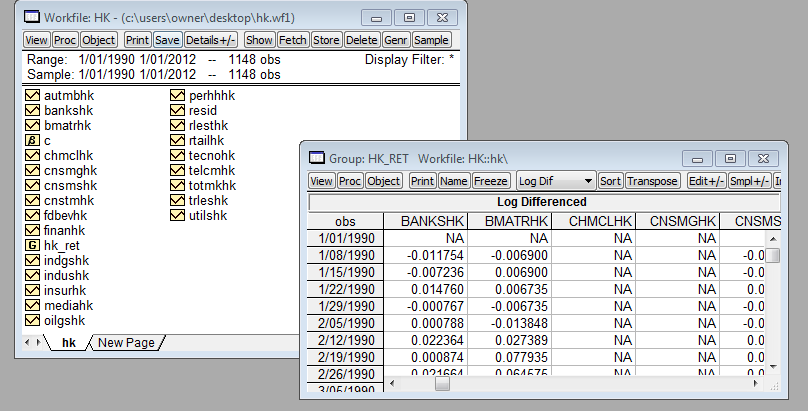Toggle Smpl+/- in the Group window
The width and height of the screenshot is (808, 411).
click(x=749, y=181)
